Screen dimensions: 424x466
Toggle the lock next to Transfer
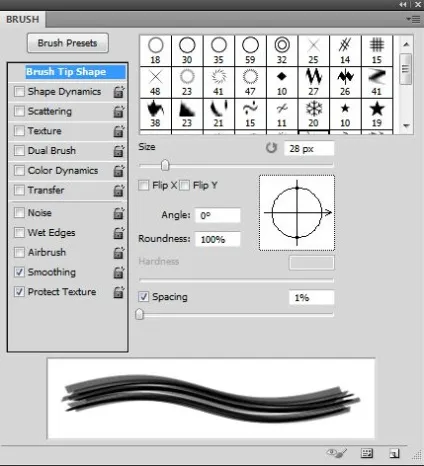click(x=119, y=190)
